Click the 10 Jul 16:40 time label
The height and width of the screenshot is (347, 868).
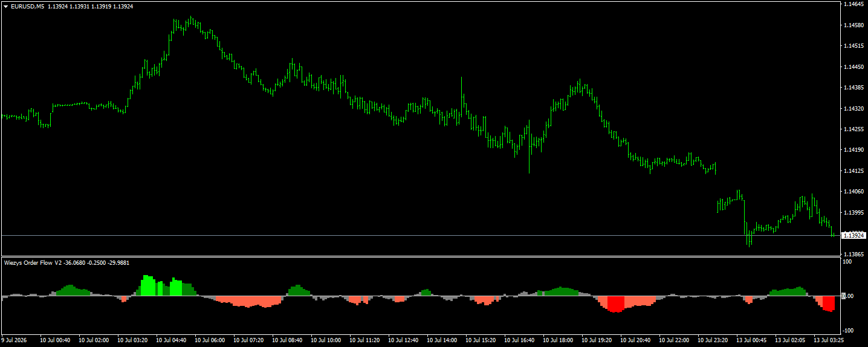519,340
